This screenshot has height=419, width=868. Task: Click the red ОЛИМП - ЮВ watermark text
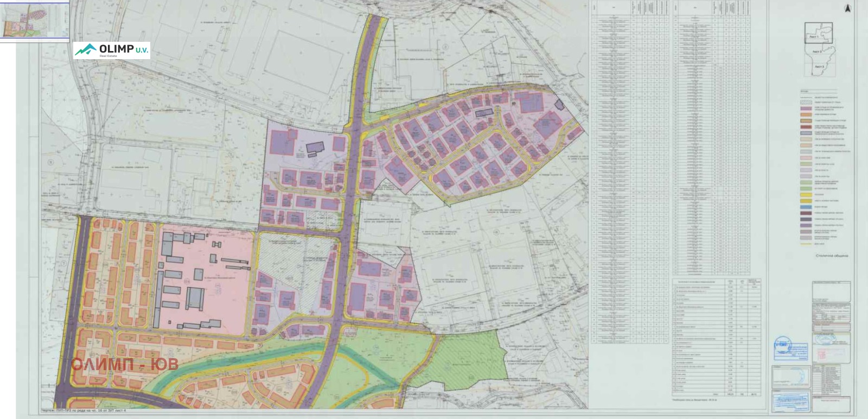click(x=124, y=364)
